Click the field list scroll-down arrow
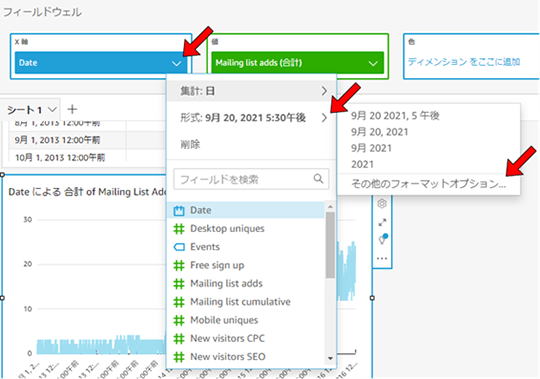This screenshot has height=379, width=540. pyautogui.click(x=330, y=358)
